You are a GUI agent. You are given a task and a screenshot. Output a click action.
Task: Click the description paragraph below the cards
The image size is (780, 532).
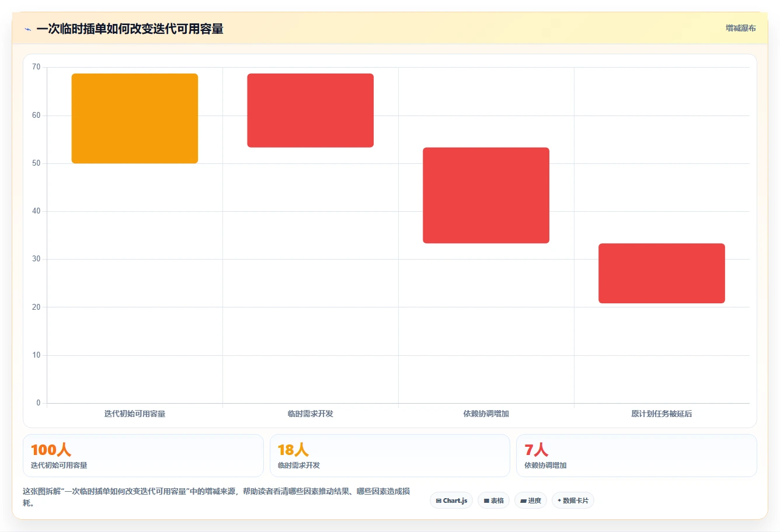(216, 497)
